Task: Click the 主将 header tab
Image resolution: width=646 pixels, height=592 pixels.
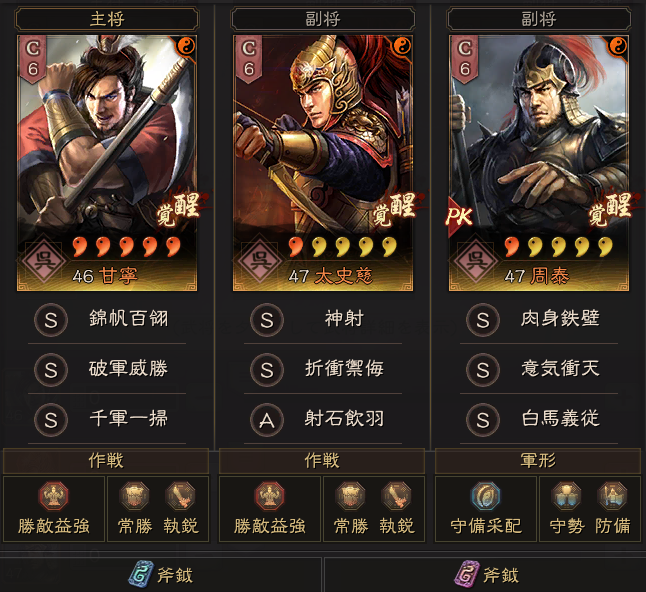Action: click(x=107, y=19)
